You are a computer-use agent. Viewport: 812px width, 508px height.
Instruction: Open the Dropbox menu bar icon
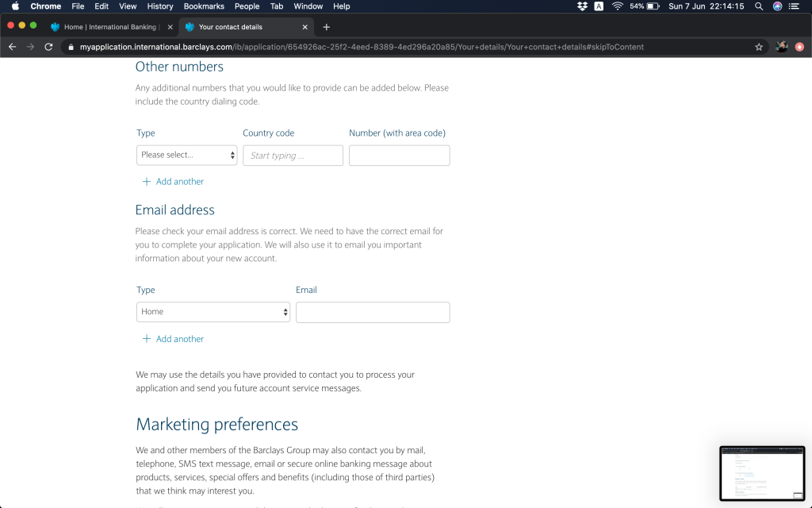(582, 6)
